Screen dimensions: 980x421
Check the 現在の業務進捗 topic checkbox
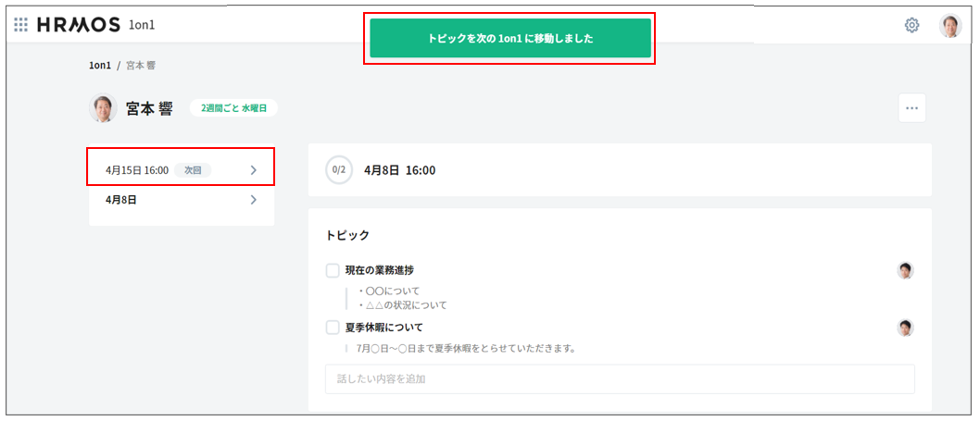click(x=333, y=270)
